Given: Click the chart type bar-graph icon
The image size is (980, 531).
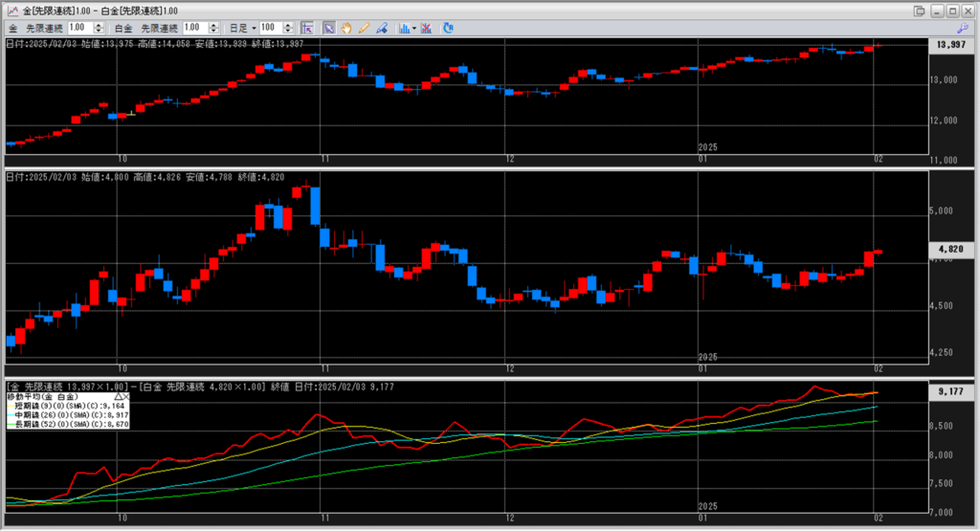Looking at the screenshot, I should (403, 28).
